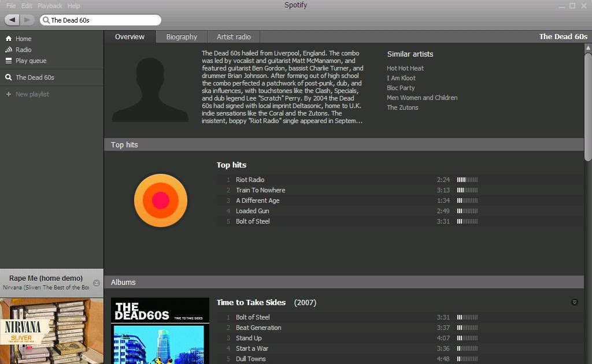This screenshot has width=592, height=364.
Task: Select Bolt of Steel in Top hits
Action: pos(253,221)
